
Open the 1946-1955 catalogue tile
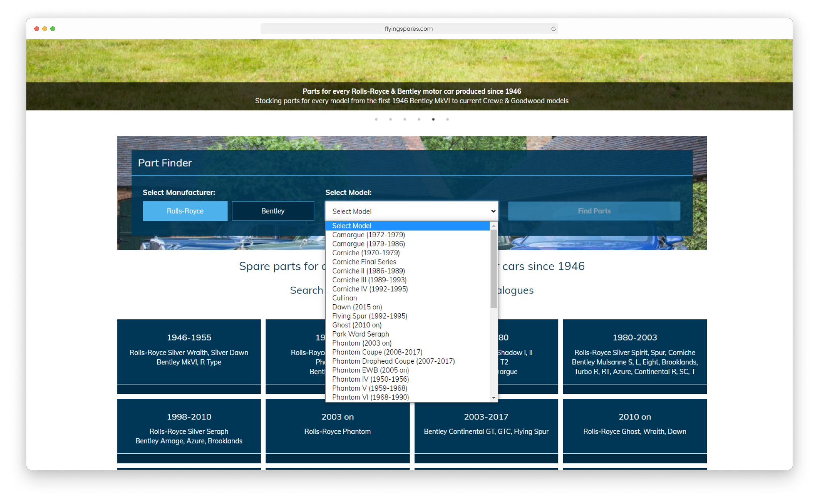189,356
